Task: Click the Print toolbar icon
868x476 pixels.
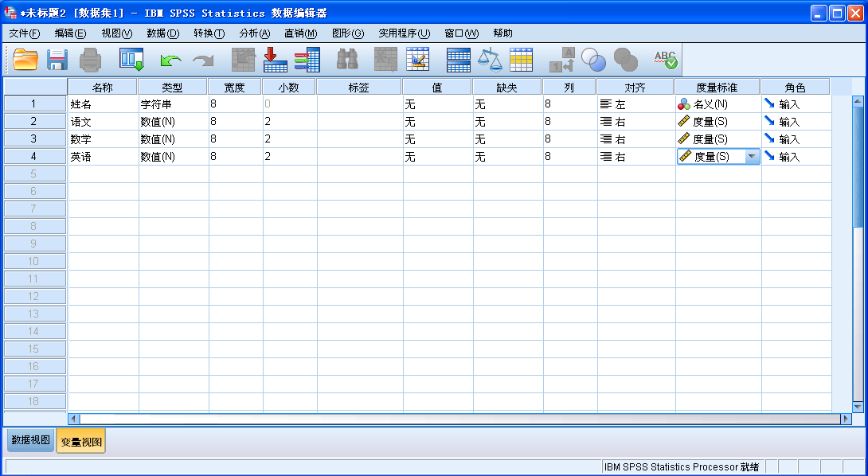Action: (90, 60)
